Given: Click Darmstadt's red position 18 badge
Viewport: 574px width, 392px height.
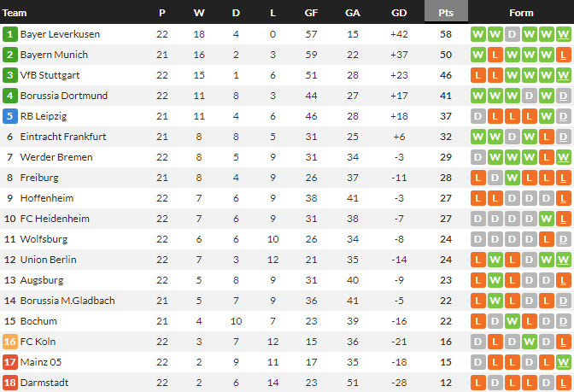Looking at the screenshot, I should pos(10,383).
